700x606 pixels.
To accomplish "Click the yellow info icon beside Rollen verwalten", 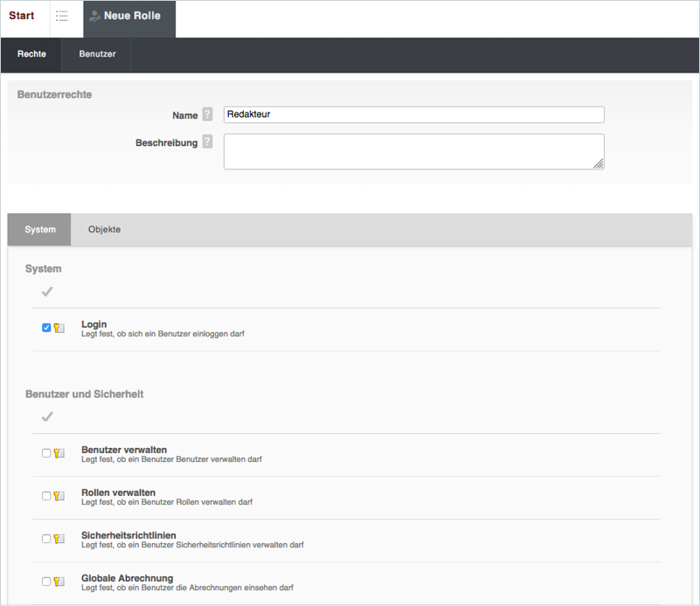I will coord(59,496).
